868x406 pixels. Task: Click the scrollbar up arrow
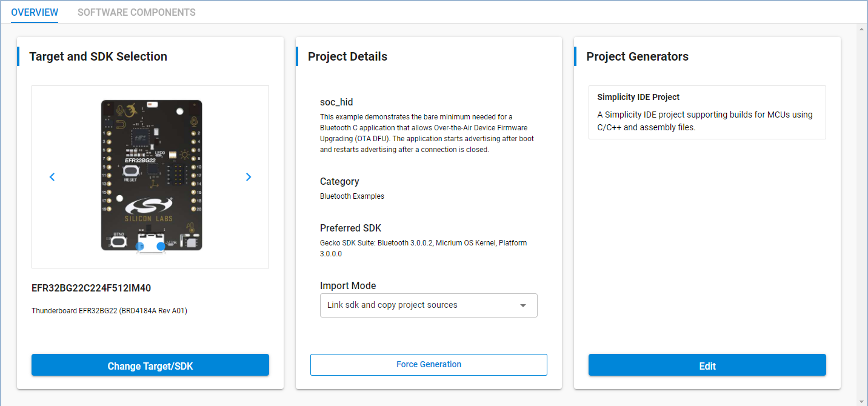[861, 29]
